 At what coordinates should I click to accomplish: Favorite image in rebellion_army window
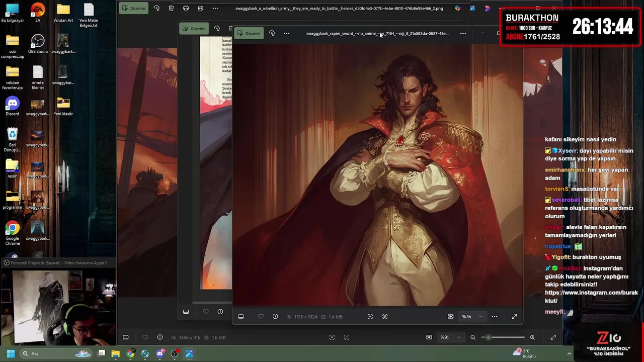click(x=145, y=337)
